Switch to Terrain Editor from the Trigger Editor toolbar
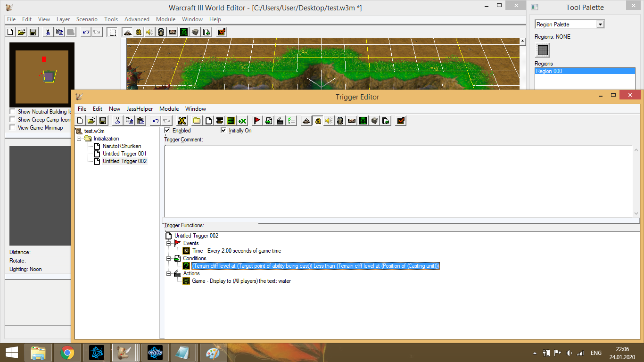Viewport: 644px width, 362px height. click(x=306, y=121)
